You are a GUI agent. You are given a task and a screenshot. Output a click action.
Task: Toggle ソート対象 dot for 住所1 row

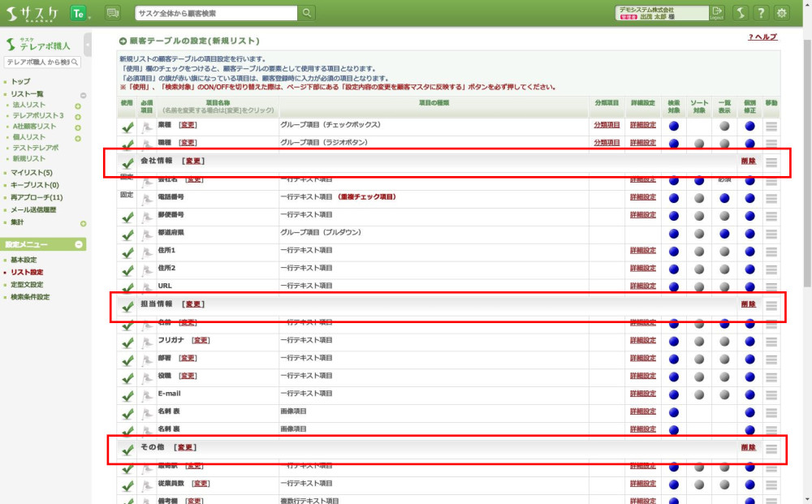click(699, 252)
